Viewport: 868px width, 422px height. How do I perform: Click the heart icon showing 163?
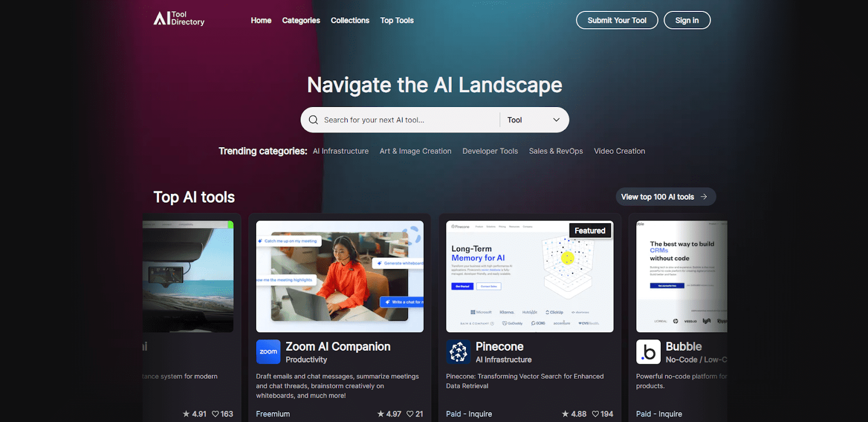pyautogui.click(x=215, y=414)
